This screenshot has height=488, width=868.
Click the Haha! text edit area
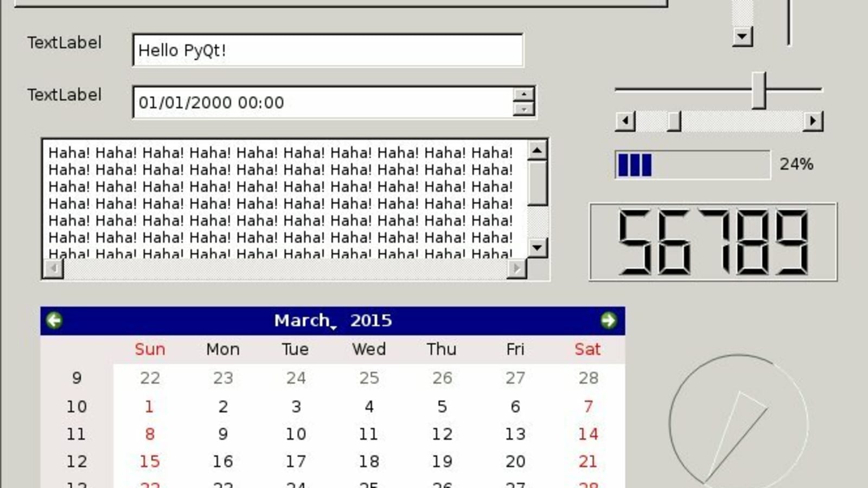(x=285, y=200)
